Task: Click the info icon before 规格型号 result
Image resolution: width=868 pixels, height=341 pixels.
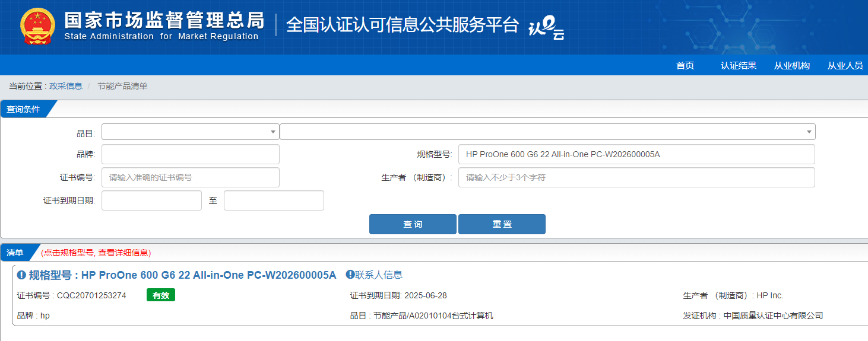Action: click(x=21, y=275)
